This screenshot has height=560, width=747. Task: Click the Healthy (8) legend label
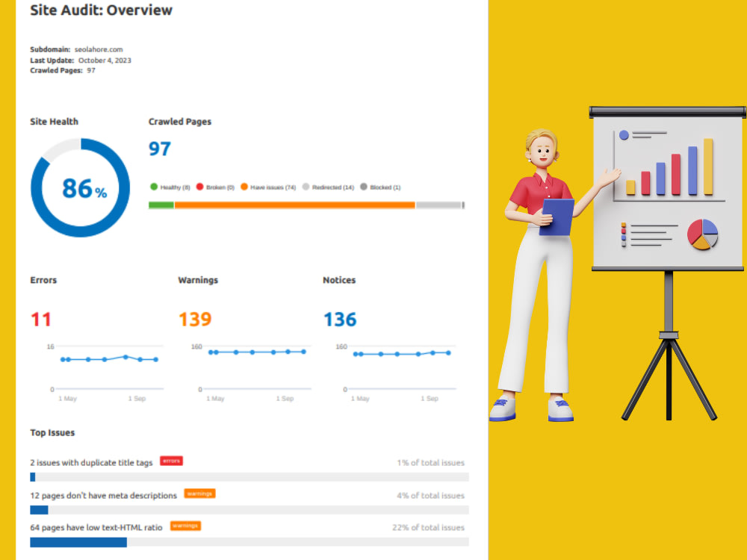tap(175, 187)
